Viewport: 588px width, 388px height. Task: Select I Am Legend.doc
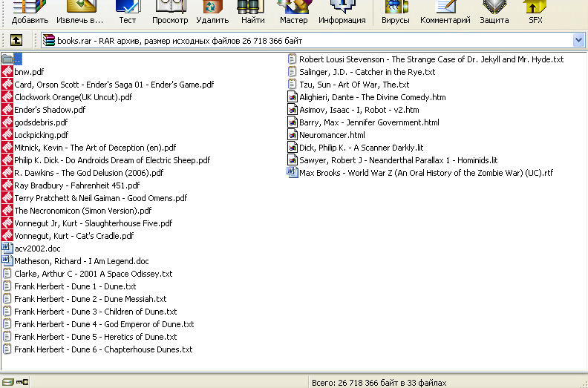point(82,261)
